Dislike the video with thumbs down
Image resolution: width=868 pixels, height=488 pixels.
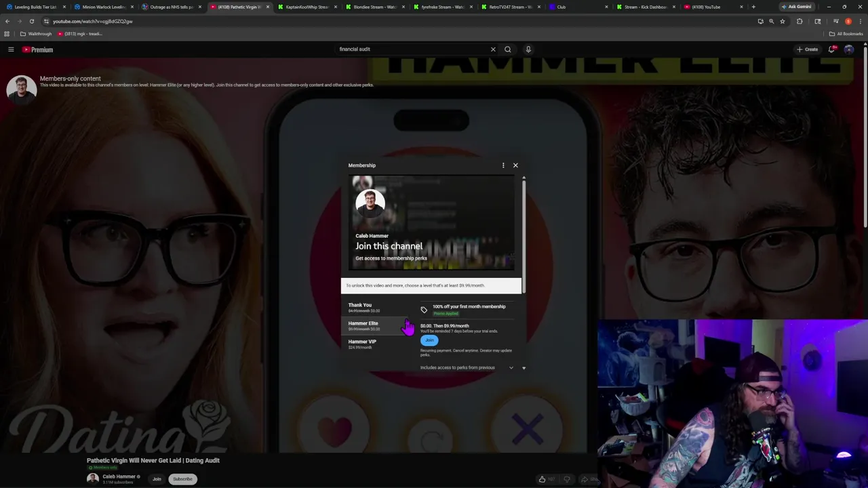567,479
